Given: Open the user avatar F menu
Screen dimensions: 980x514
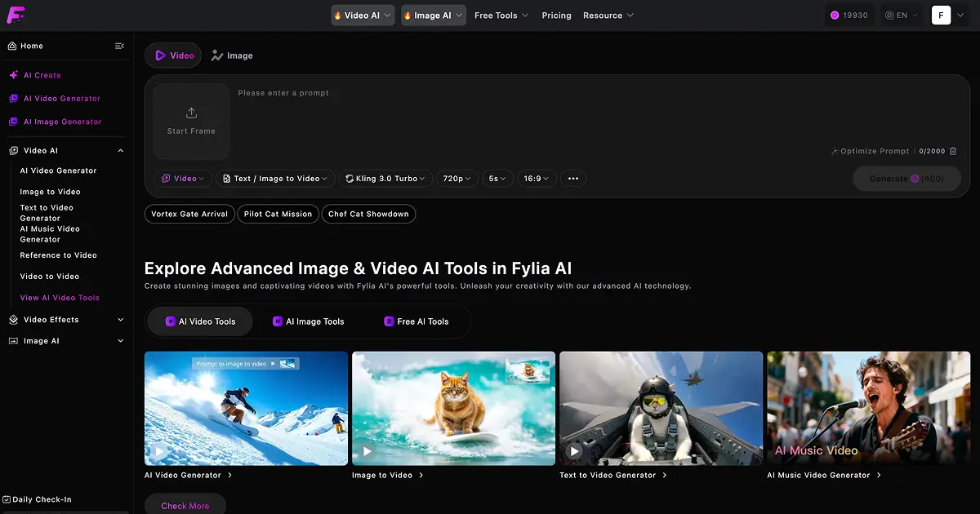Looking at the screenshot, I should coord(941,16).
